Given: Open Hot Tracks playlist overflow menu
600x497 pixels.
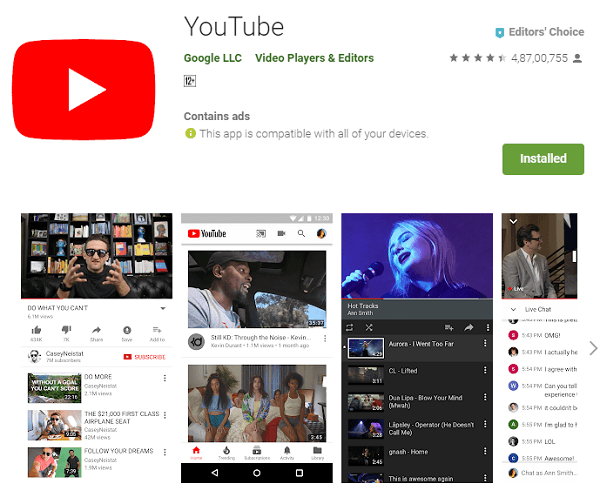Looking at the screenshot, I should [488, 328].
